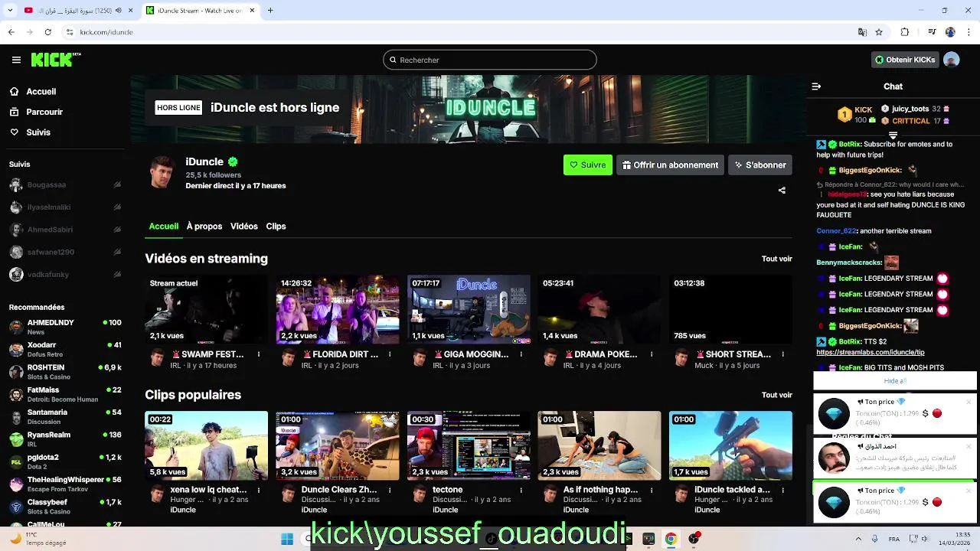Switch to the À propos tab
This screenshot has width=980, height=551.
(204, 227)
